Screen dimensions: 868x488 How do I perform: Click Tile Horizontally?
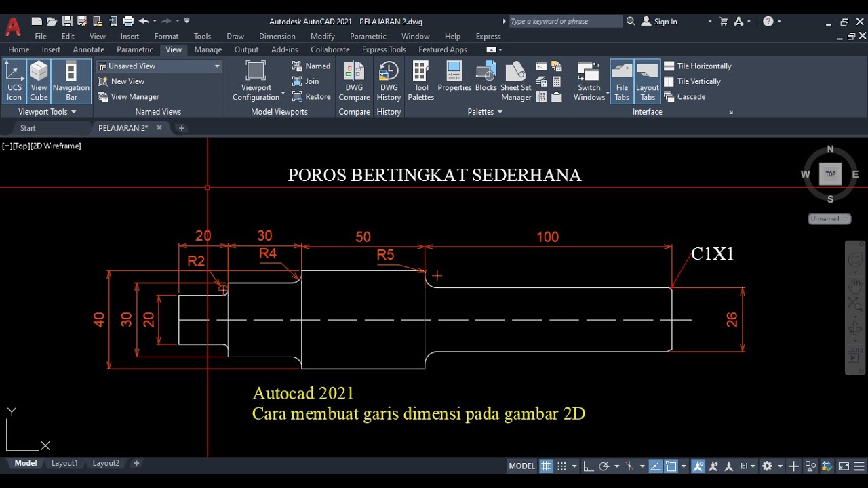698,66
